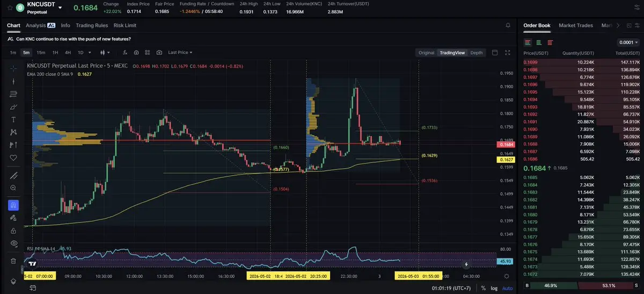Open the Last Price source dropdown

point(180,53)
